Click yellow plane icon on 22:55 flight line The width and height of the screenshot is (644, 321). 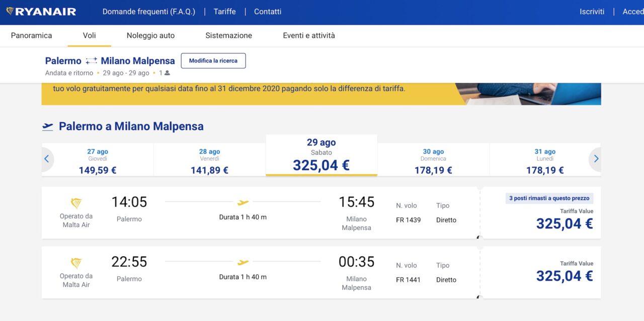243,262
